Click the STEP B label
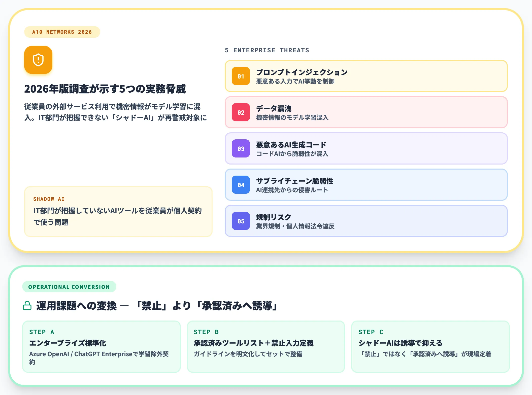The height and width of the screenshot is (395, 532). coord(206,332)
